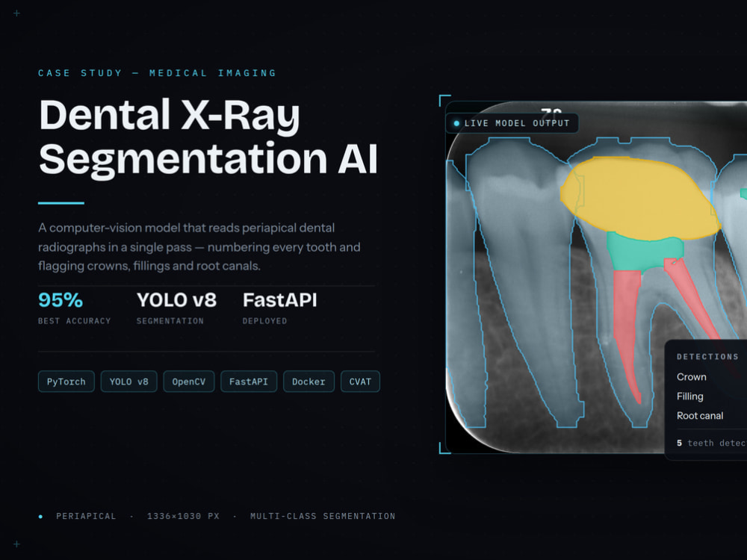Click the blue dot in Live Model Output
The image size is (747, 560).
tap(456, 123)
